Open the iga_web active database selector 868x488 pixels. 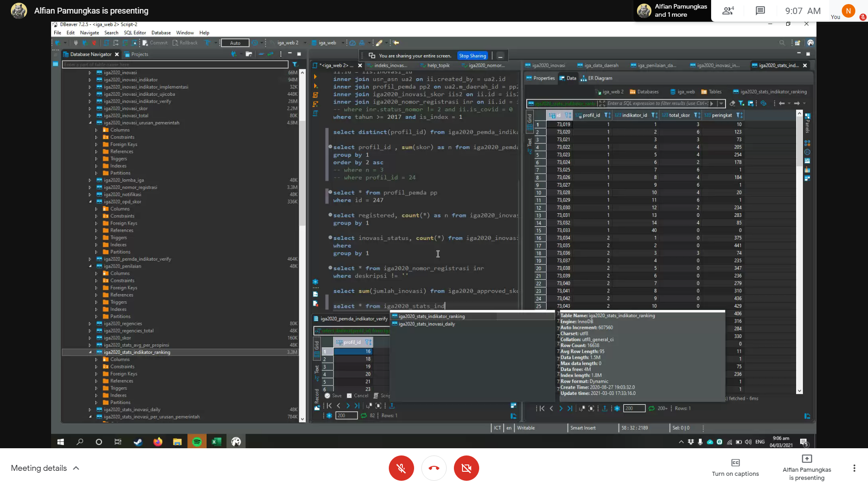327,43
